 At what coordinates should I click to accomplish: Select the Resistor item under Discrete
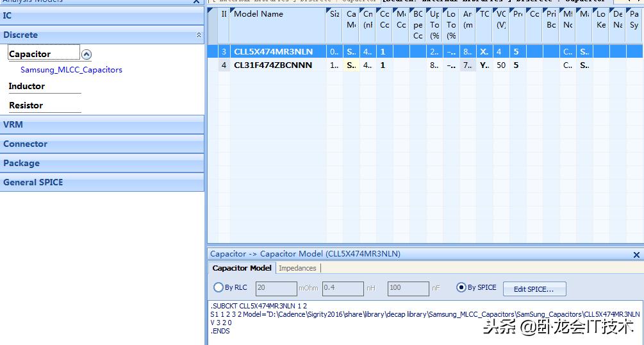click(x=26, y=105)
